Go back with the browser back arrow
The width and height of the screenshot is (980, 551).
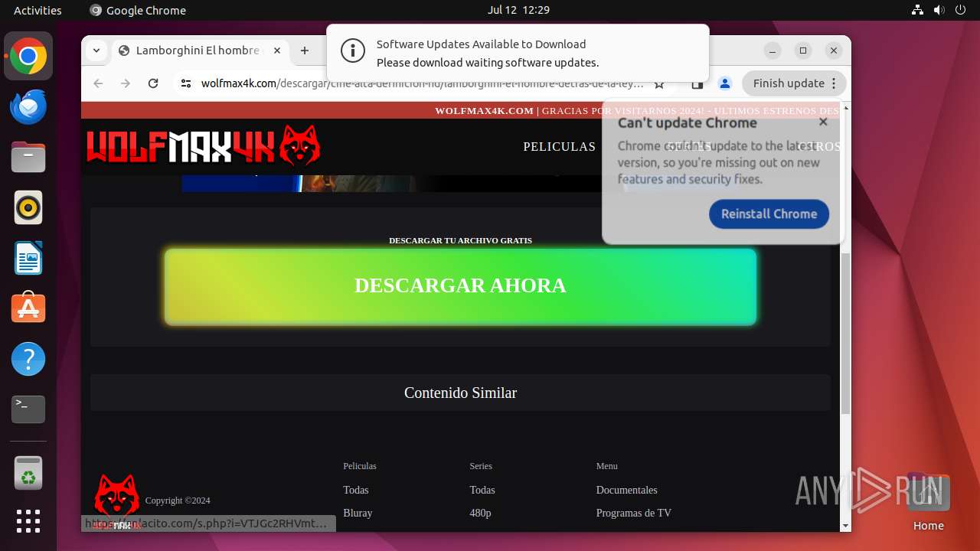[x=98, y=83]
